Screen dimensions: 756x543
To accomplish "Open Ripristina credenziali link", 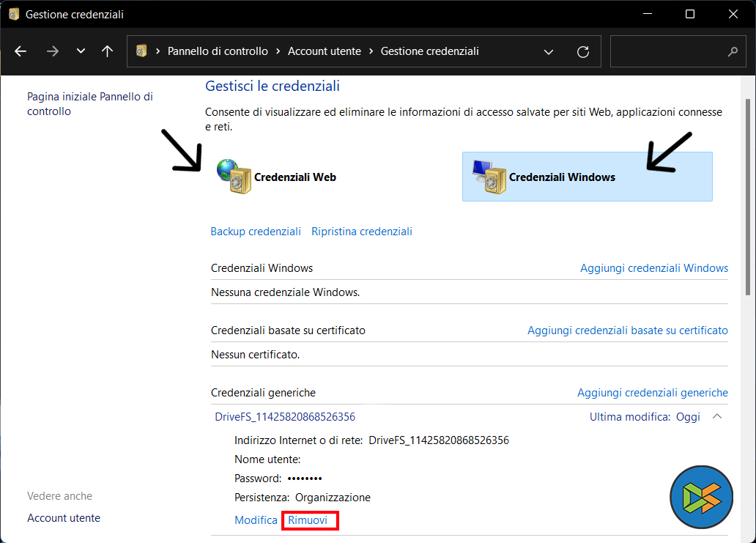I will (362, 232).
